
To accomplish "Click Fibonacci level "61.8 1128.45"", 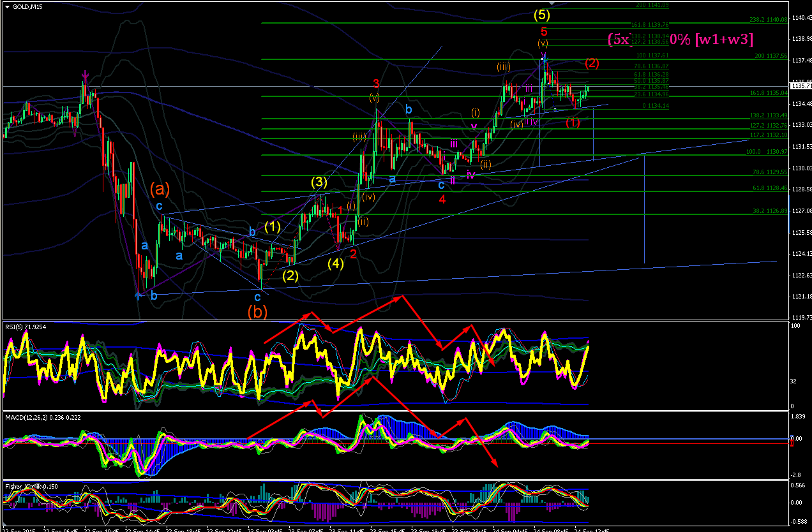I will [x=769, y=189].
